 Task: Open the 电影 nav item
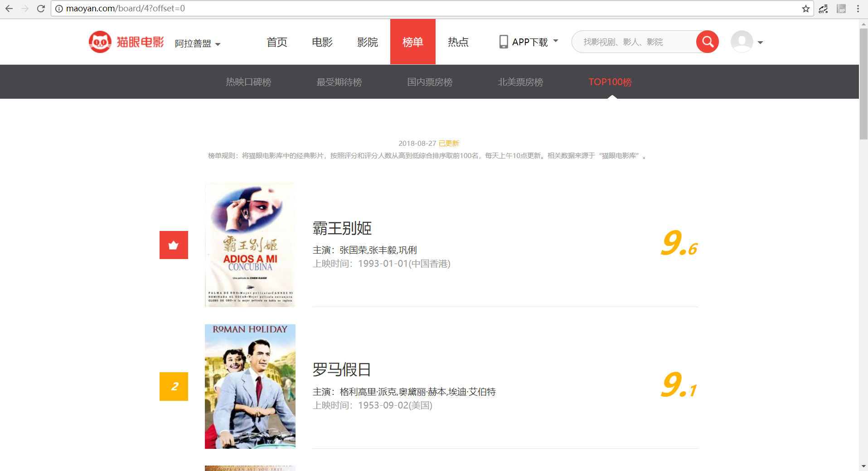322,42
